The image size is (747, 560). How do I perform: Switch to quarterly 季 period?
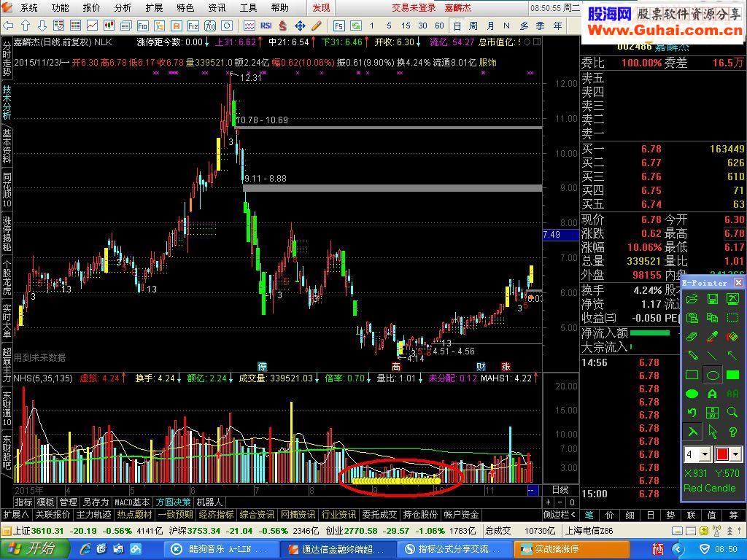(x=541, y=26)
